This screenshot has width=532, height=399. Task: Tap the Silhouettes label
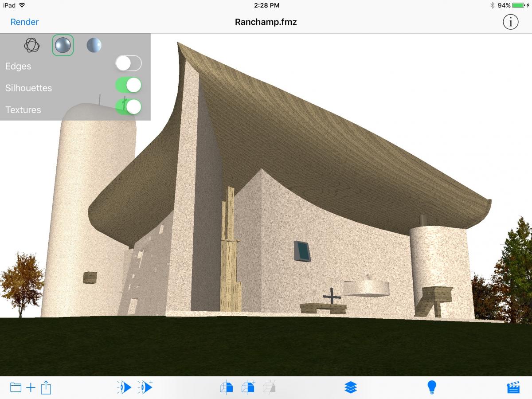click(28, 88)
